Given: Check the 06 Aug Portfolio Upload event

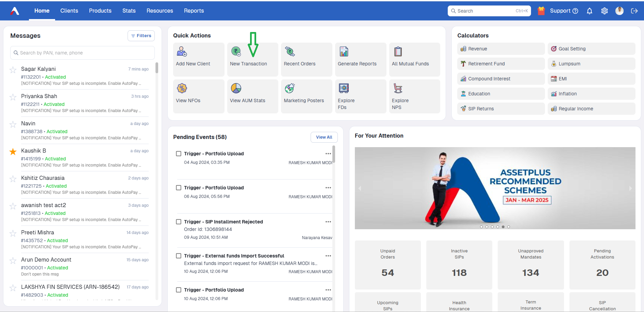Looking at the screenshot, I should tap(179, 188).
